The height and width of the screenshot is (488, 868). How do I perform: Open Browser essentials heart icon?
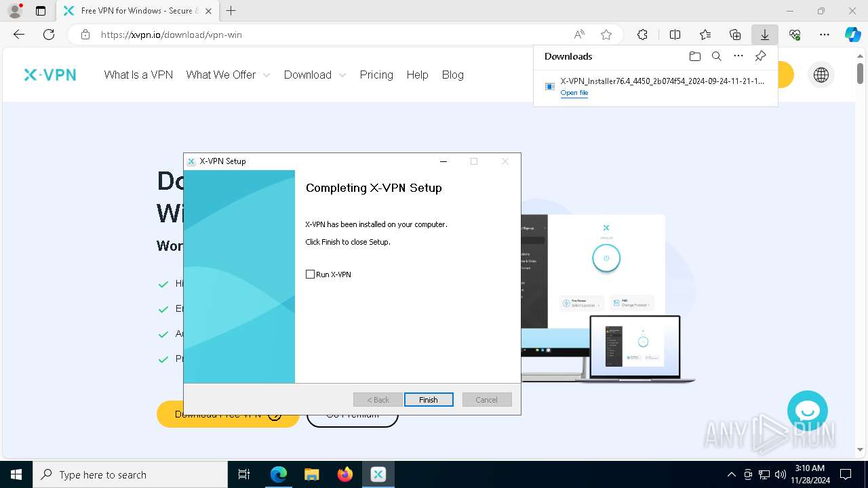(795, 35)
